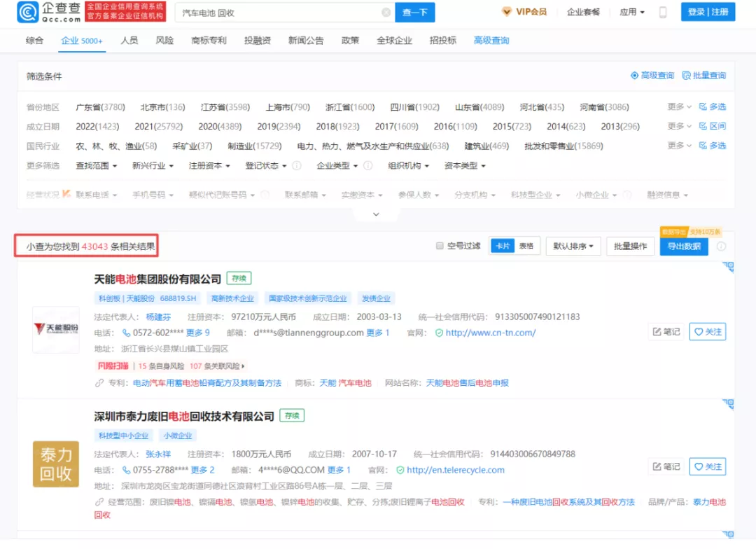Switch results to 表格 view

pos(526,246)
